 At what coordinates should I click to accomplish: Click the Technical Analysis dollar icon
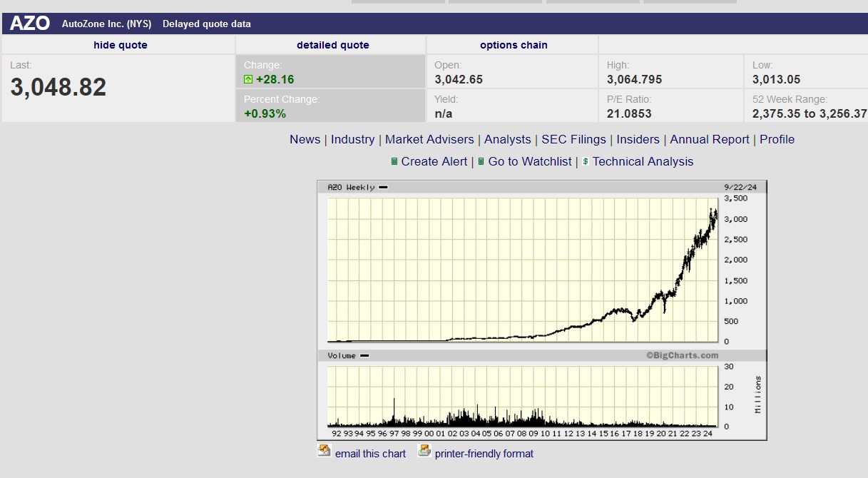pyautogui.click(x=586, y=162)
